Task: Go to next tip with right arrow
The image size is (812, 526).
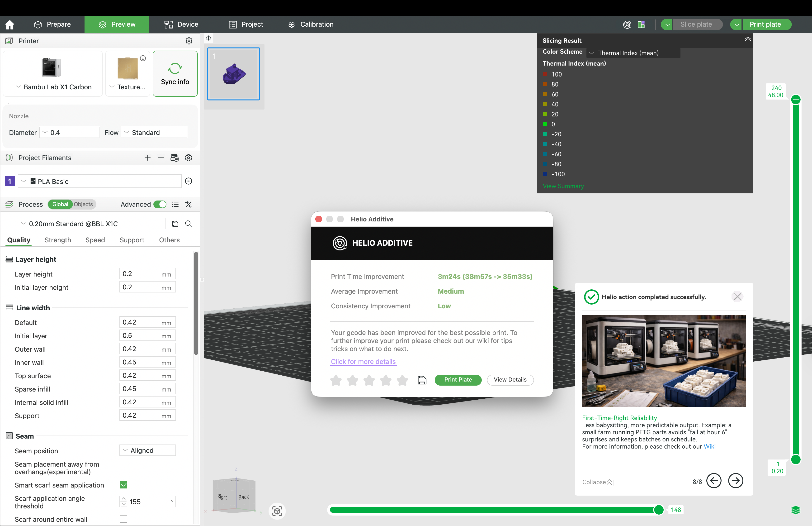Action: point(736,481)
